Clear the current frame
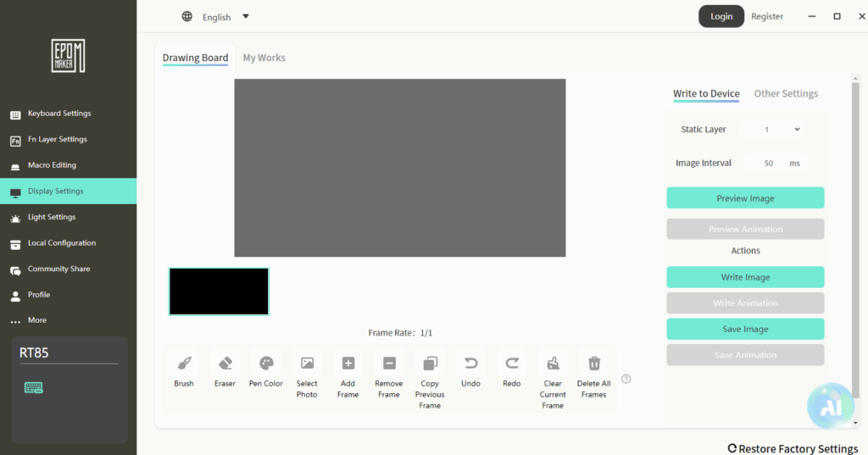Image resolution: width=868 pixels, height=455 pixels. tap(553, 363)
